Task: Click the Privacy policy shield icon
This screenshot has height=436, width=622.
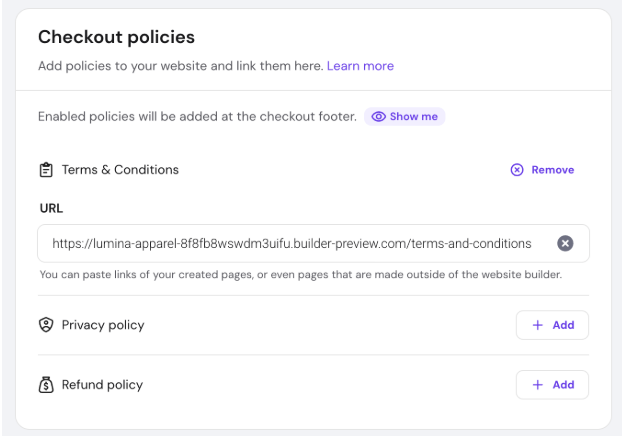Action: [46, 325]
